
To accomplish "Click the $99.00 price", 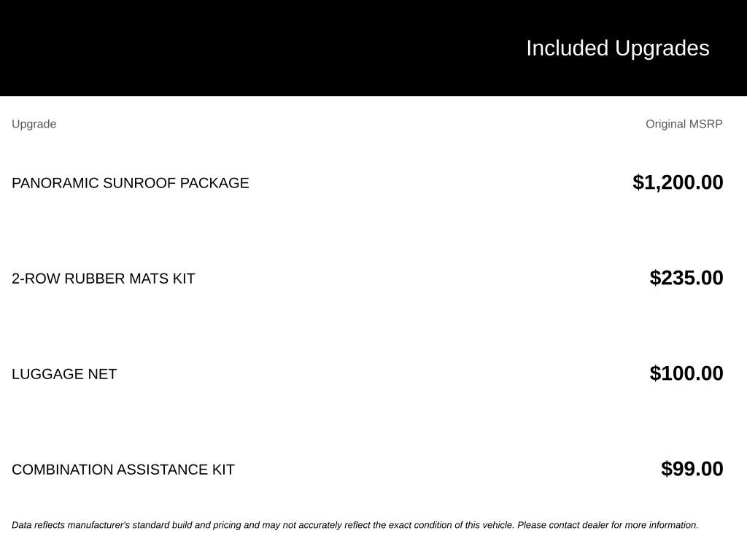I will click(x=692, y=469).
